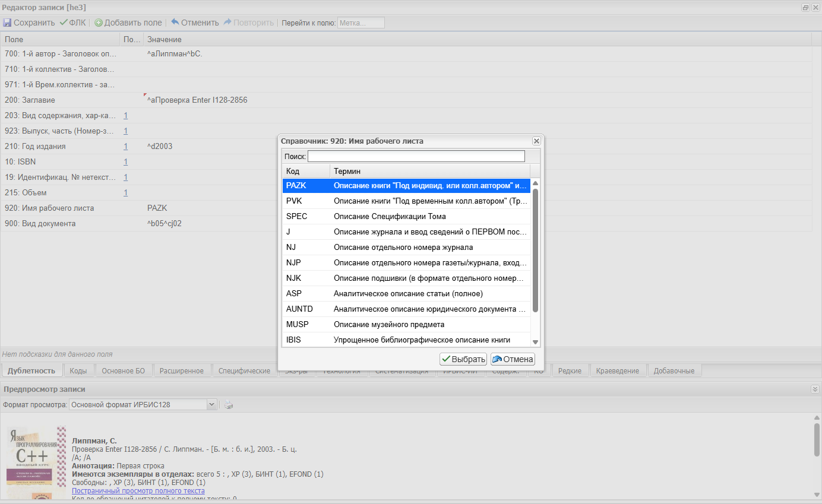Image resolution: width=822 pixels, height=504 pixels.
Task: Click scroll-down arrow in reference list
Action: [535, 342]
